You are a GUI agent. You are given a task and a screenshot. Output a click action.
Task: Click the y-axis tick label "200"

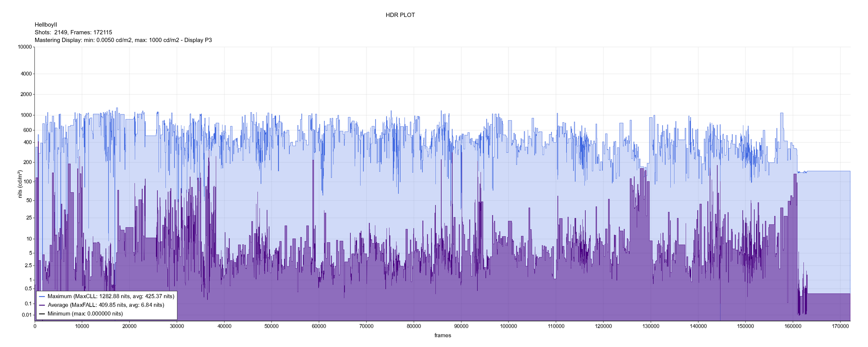pyautogui.click(x=27, y=162)
